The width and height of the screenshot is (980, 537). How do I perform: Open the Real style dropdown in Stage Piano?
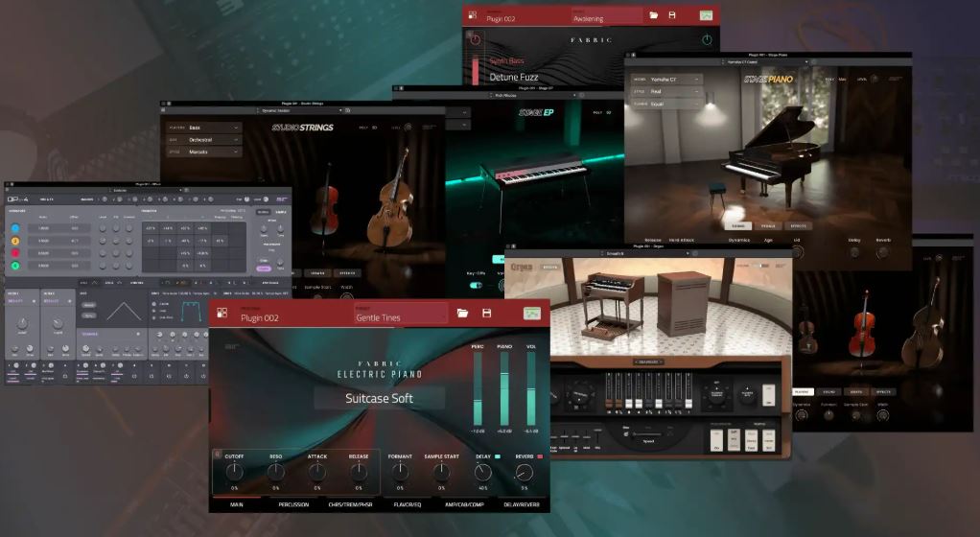666,92
